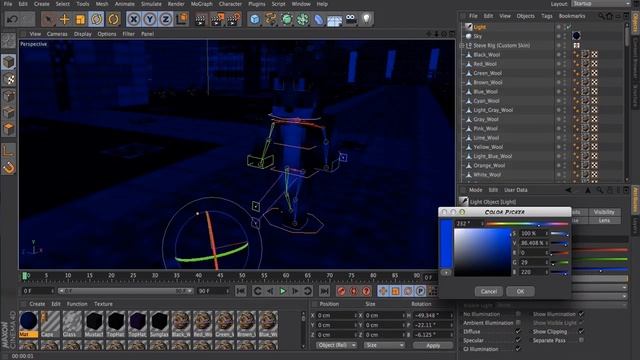The height and width of the screenshot is (360, 640).
Task: Select the Move tool cross icon
Action: [x=64, y=19]
